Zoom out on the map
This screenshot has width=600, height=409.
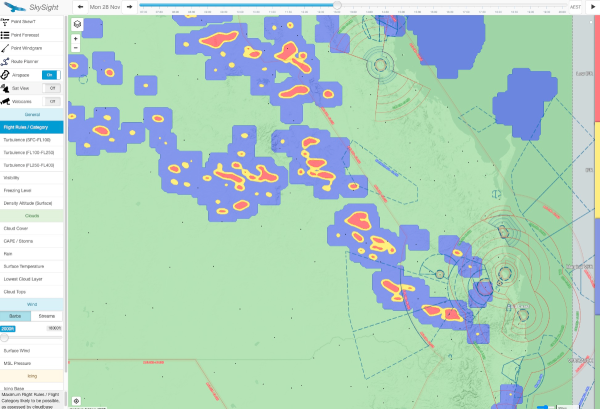pos(77,48)
